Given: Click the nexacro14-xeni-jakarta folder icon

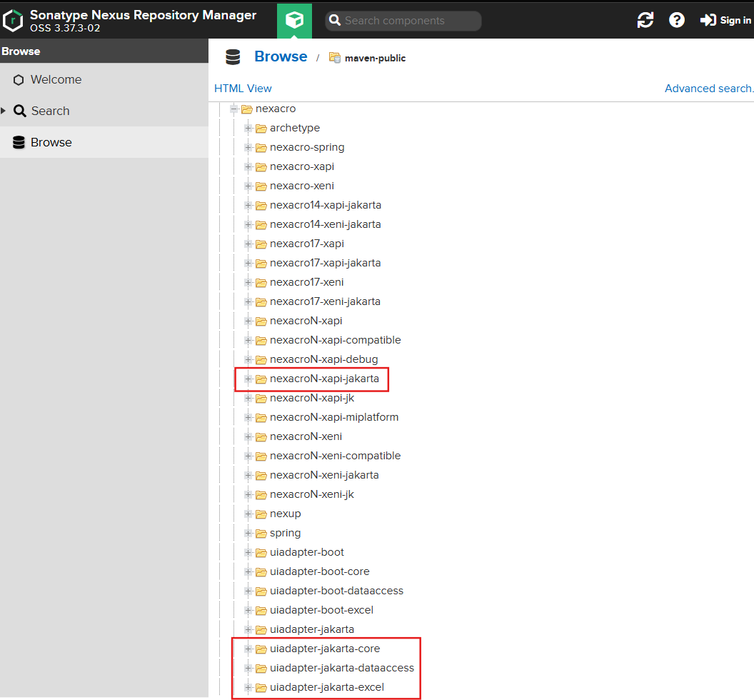Looking at the screenshot, I should coord(261,225).
